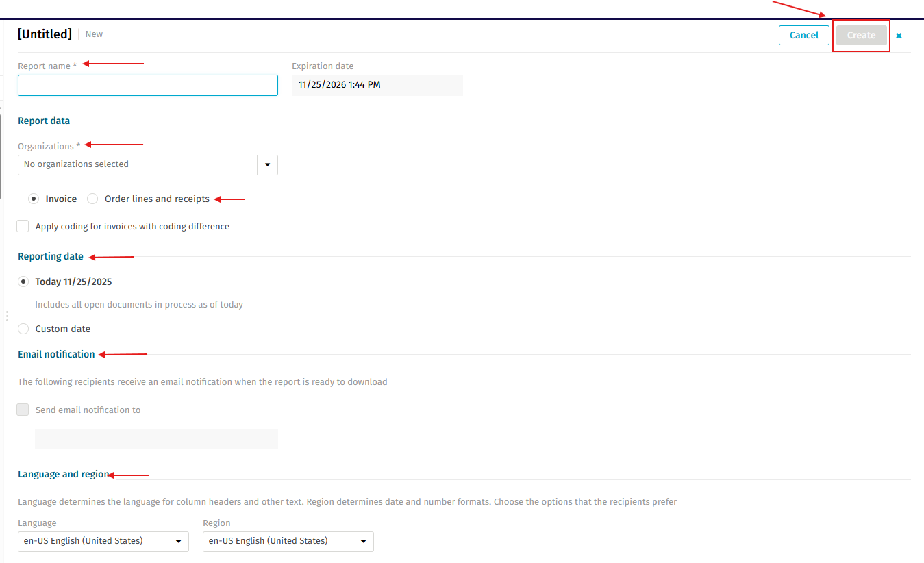The height and width of the screenshot is (563, 924).
Task: Select the Invoice radio button
Action: (x=34, y=199)
